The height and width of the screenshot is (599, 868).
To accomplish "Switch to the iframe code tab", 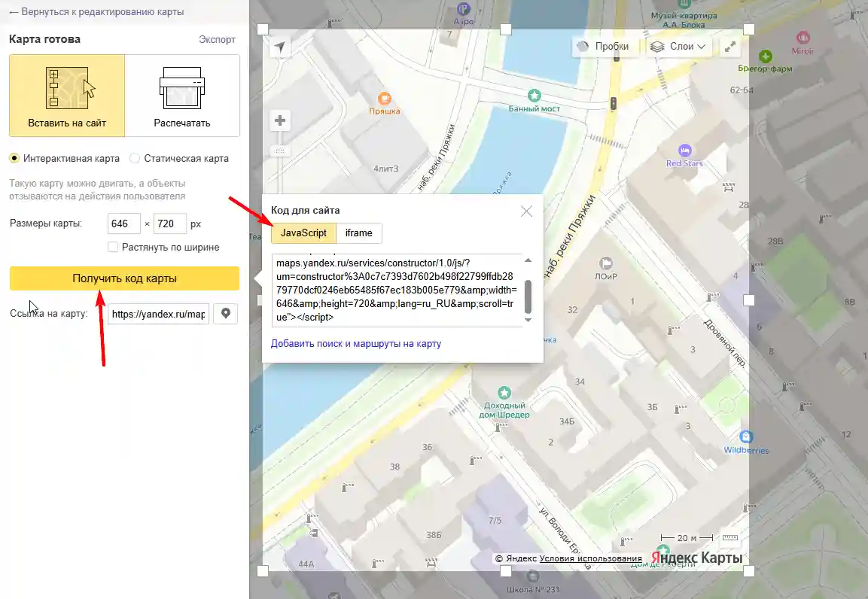I will click(359, 233).
